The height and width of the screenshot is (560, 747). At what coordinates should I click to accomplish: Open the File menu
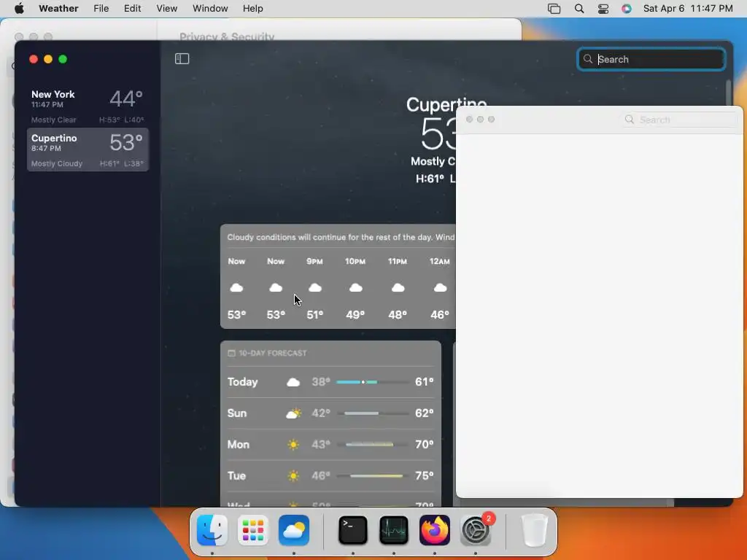tap(101, 8)
